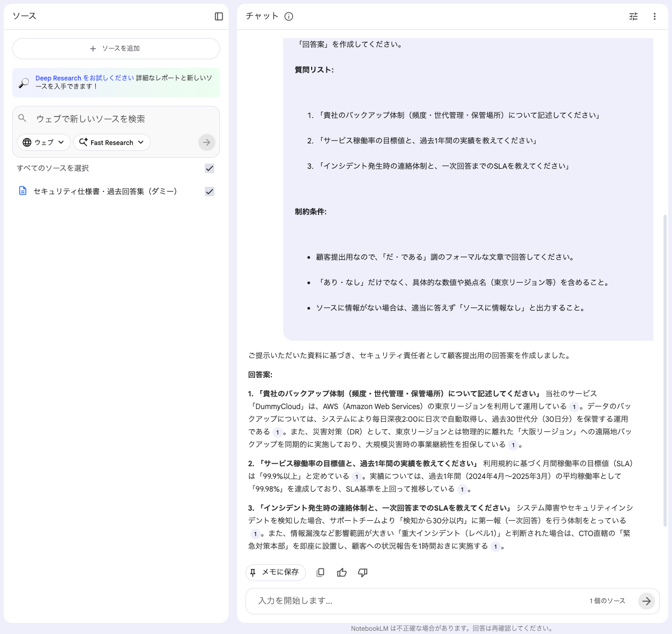Uncheck すべてのソースを選択

(x=210, y=168)
